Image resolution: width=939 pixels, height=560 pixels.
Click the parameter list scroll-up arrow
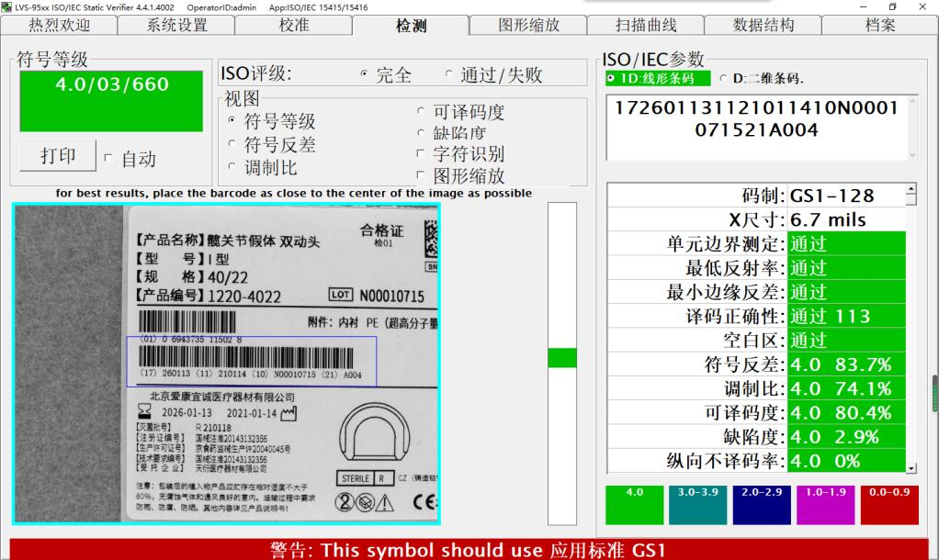(911, 189)
